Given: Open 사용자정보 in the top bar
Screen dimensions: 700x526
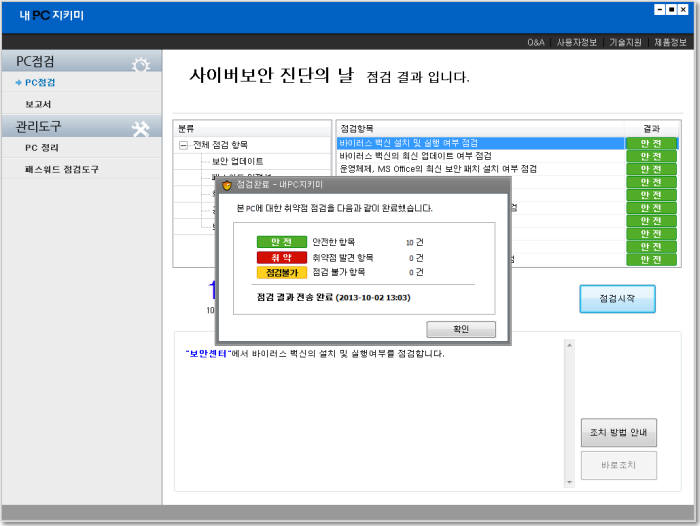Looking at the screenshot, I should 576,42.
